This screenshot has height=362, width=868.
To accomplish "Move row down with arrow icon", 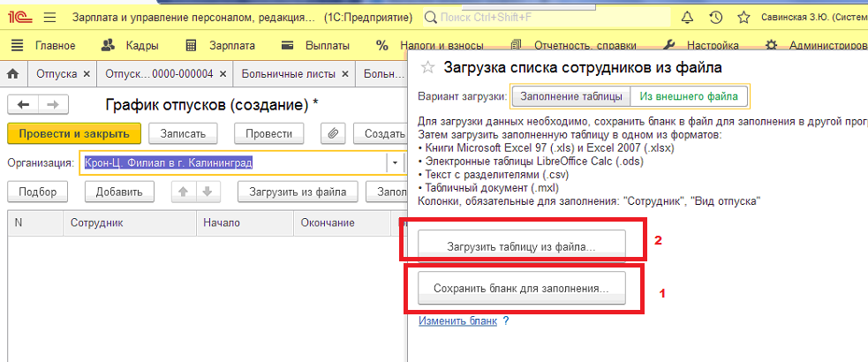I will pyautogui.click(x=207, y=192).
